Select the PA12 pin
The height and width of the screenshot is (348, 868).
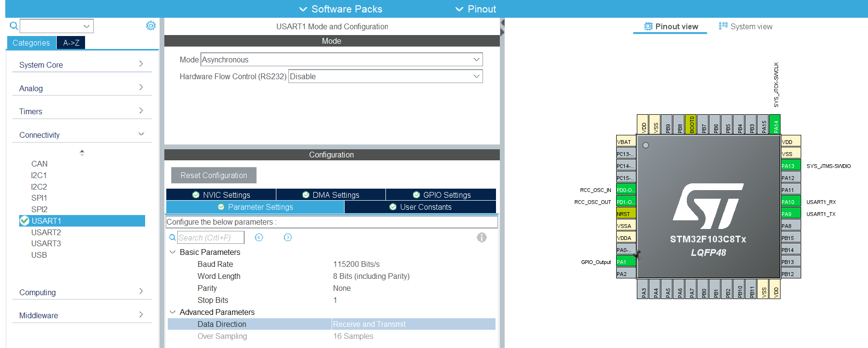coord(791,178)
